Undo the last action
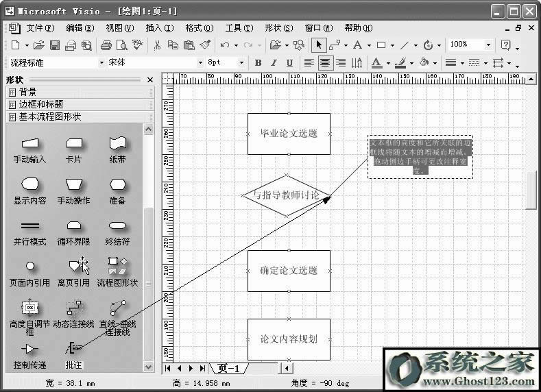 point(225,45)
